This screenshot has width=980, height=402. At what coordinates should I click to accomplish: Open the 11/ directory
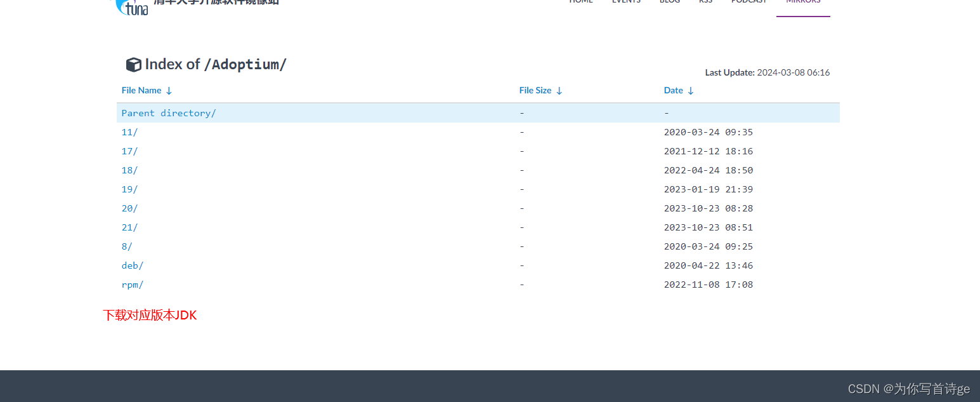click(129, 132)
